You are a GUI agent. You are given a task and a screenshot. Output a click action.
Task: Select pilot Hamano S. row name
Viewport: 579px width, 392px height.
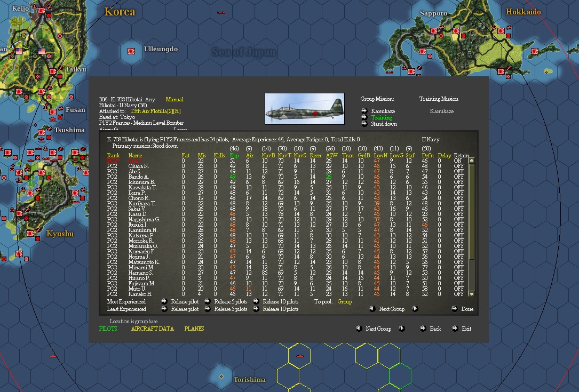(x=141, y=273)
